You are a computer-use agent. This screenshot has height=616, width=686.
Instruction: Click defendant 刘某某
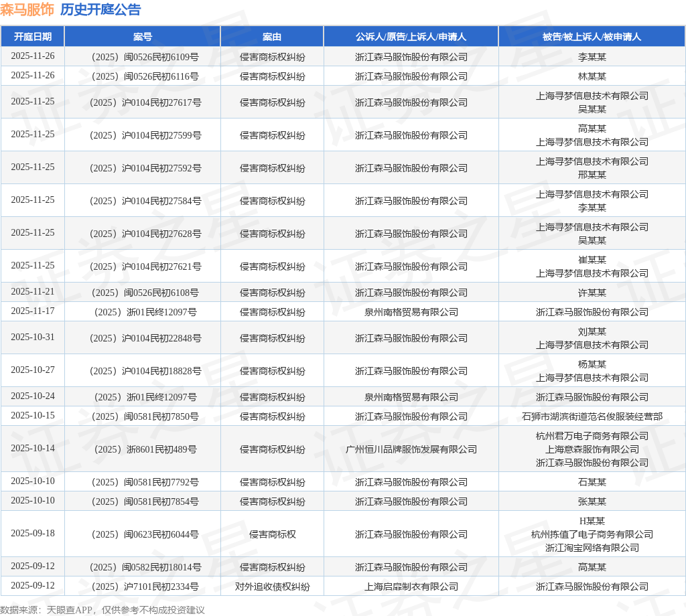(x=592, y=331)
